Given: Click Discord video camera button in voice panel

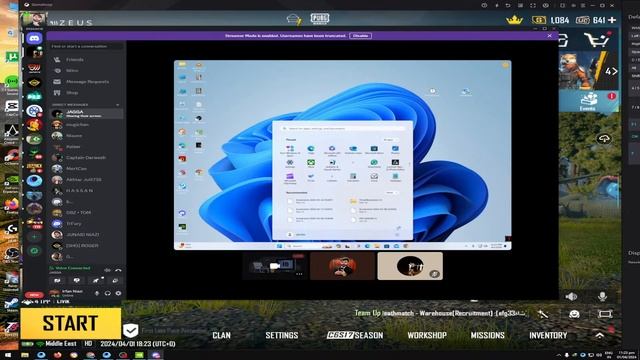Looking at the screenshot, I should (57, 280).
